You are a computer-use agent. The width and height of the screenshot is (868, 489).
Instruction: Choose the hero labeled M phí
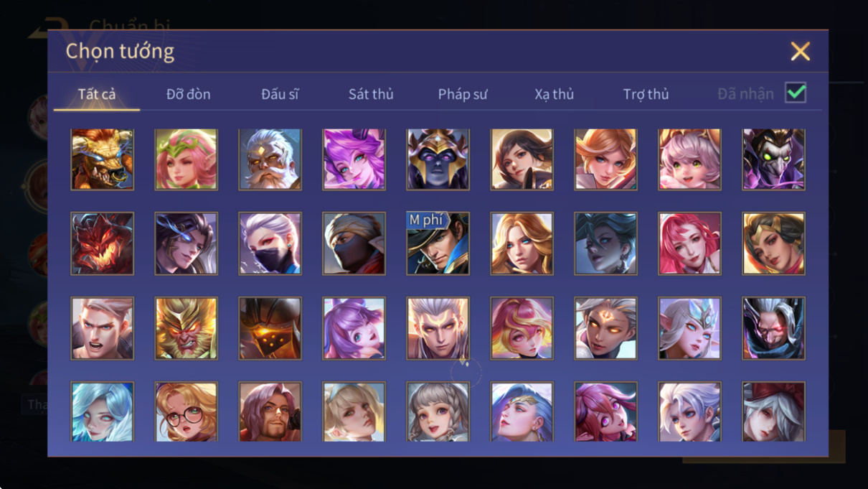point(438,243)
